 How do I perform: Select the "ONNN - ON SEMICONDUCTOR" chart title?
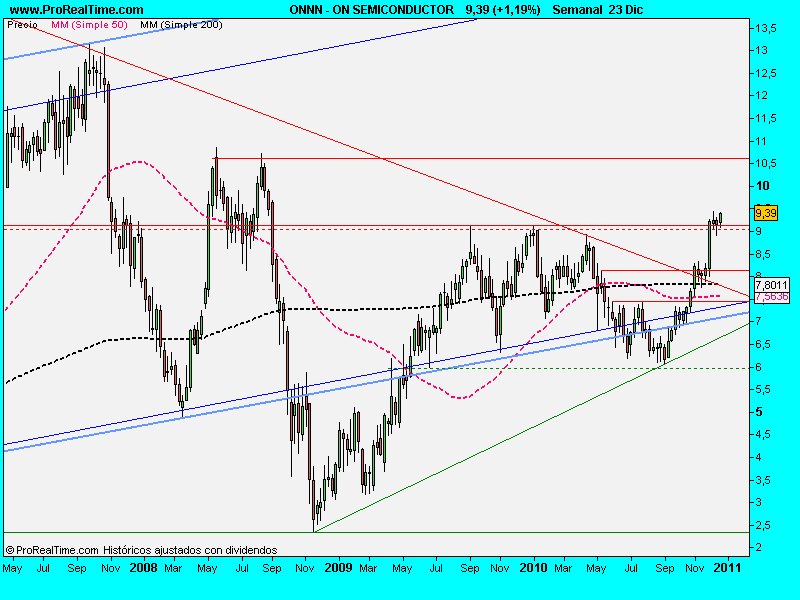[x=371, y=10]
